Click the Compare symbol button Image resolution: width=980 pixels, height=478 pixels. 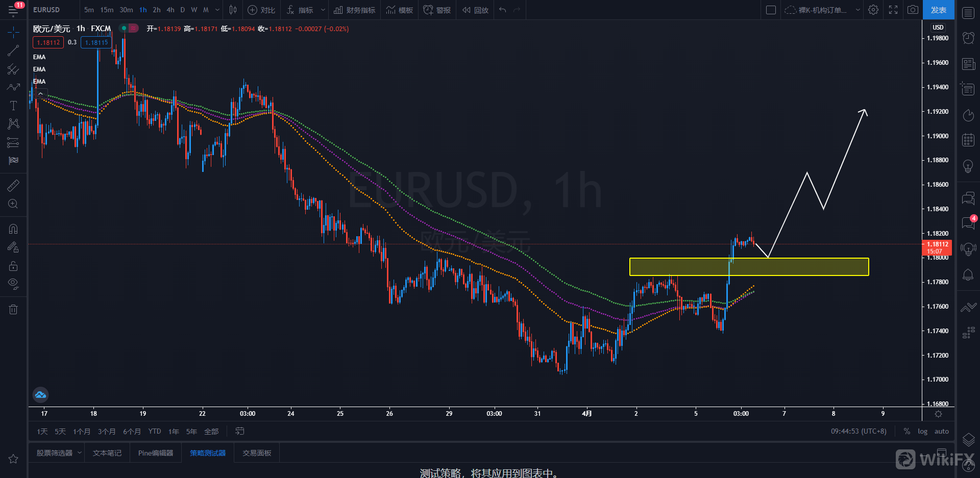(261, 10)
